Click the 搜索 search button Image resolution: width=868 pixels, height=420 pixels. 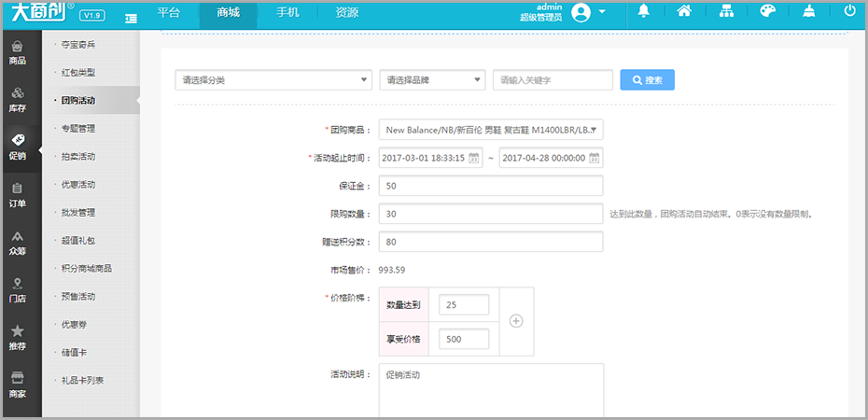point(647,80)
